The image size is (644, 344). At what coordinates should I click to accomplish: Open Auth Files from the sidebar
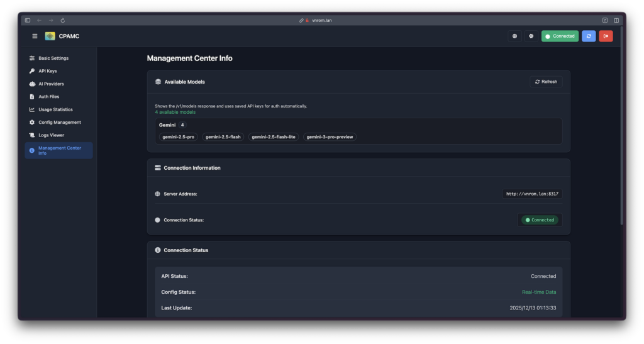(x=49, y=97)
